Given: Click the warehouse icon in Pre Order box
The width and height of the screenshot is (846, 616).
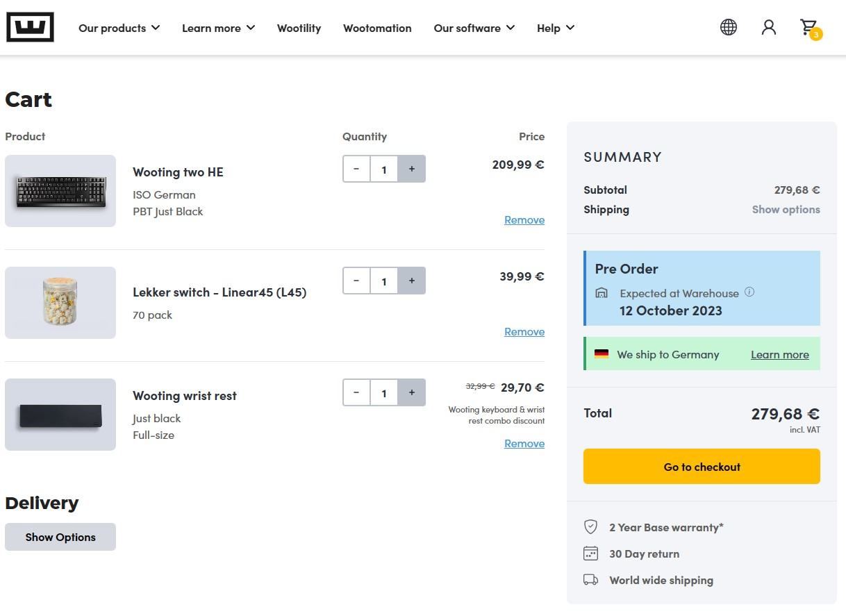Looking at the screenshot, I should click(602, 293).
